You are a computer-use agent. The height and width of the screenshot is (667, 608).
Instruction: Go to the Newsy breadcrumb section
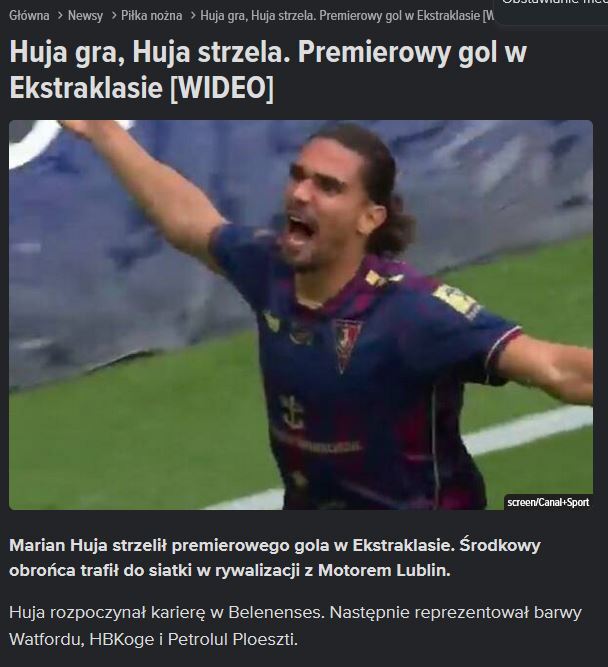point(85,16)
